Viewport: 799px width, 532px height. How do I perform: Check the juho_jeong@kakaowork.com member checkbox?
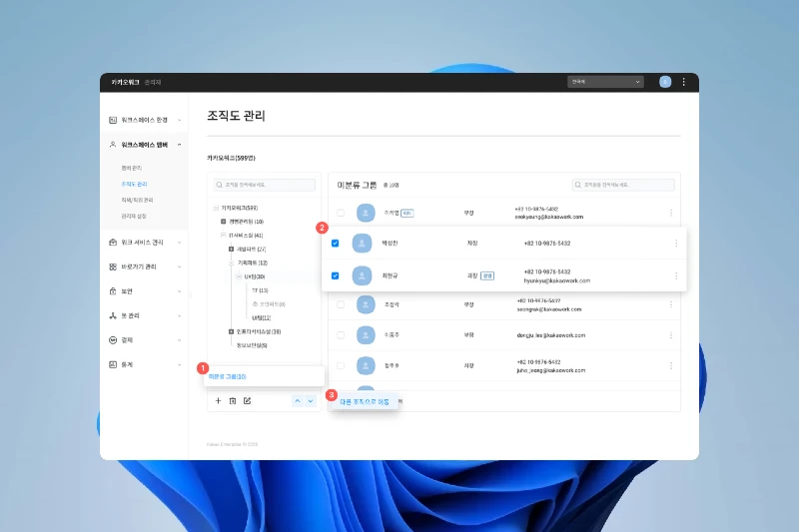pyautogui.click(x=341, y=365)
